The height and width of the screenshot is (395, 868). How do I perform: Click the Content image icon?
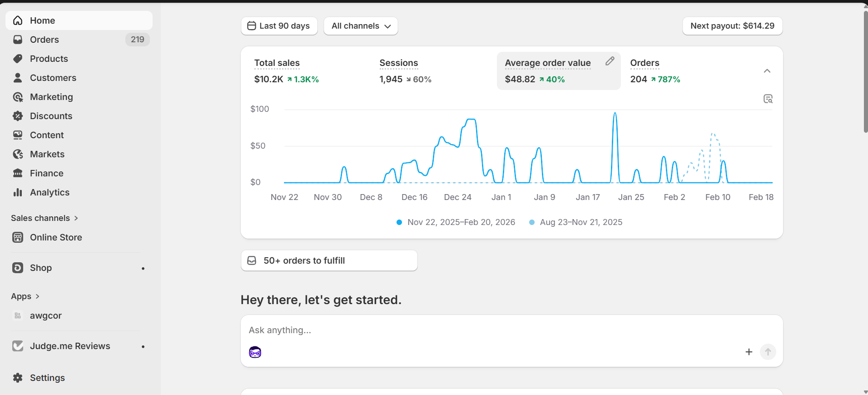tap(18, 135)
